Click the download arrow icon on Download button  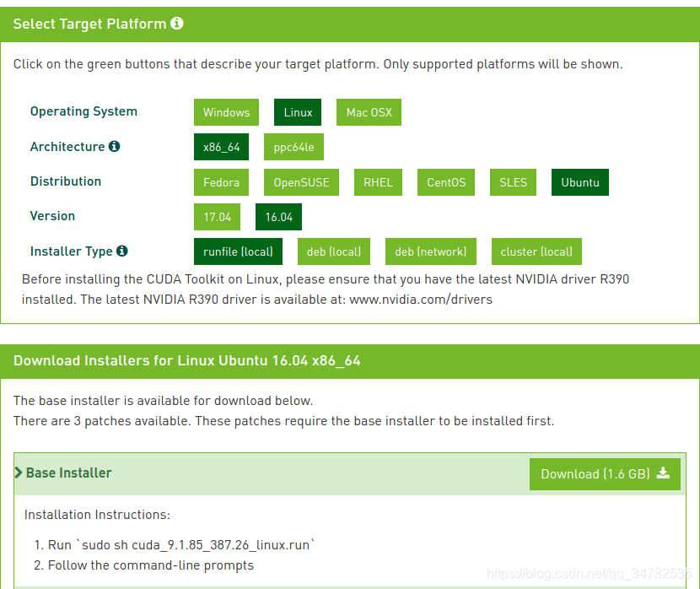pyautogui.click(x=663, y=473)
